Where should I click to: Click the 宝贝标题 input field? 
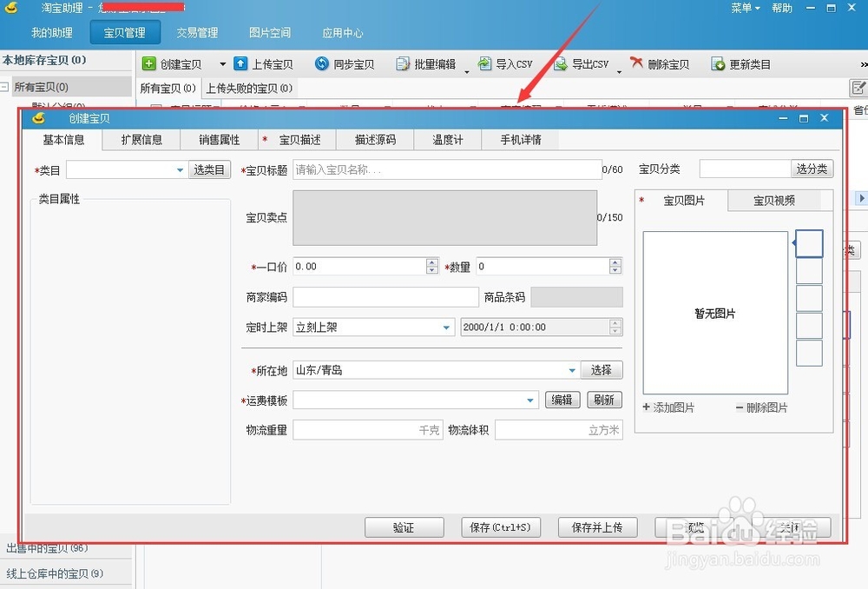(447, 169)
